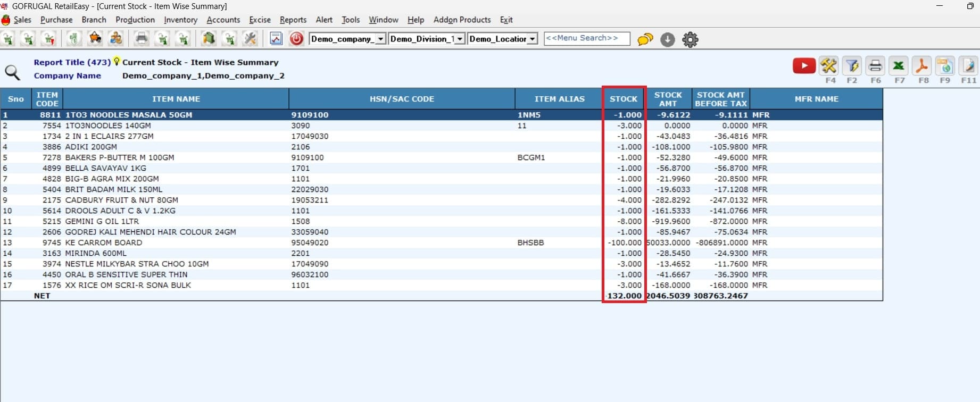
Task: Click the Menu Search input field
Action: (586, 38)
